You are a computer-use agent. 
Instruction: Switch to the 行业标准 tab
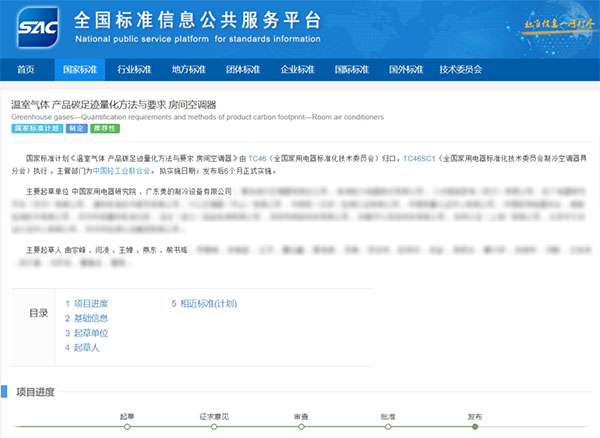[x=134, y=70]
